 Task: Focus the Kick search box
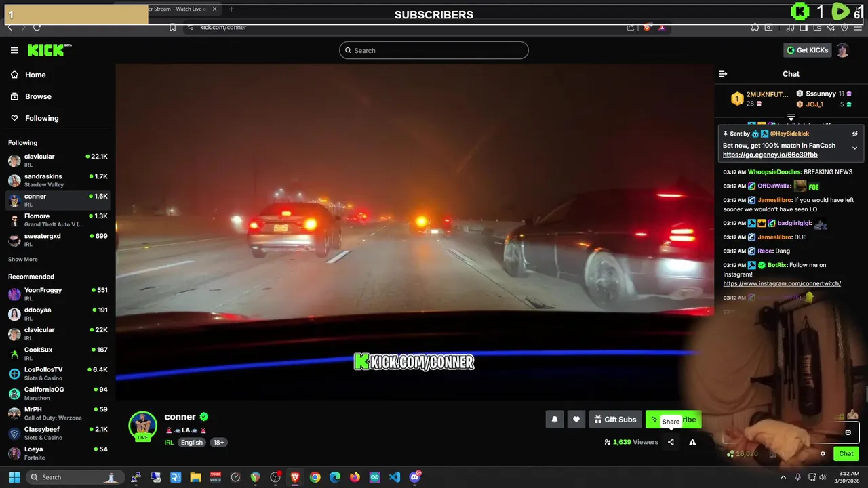click(434, 50)
